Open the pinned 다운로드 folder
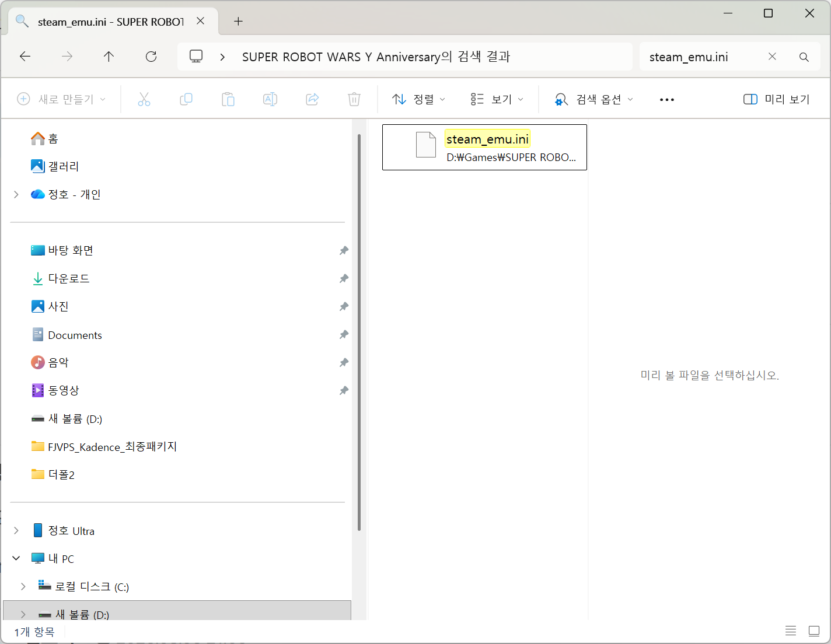The height and width of the screenshot is (644, 831). point(60,278)
